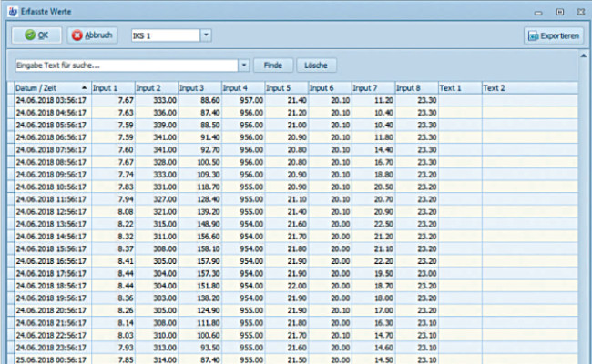Select row 24.06.2018 08:56:17
Viewport: 592px width, 364px height.
(292, 162)
